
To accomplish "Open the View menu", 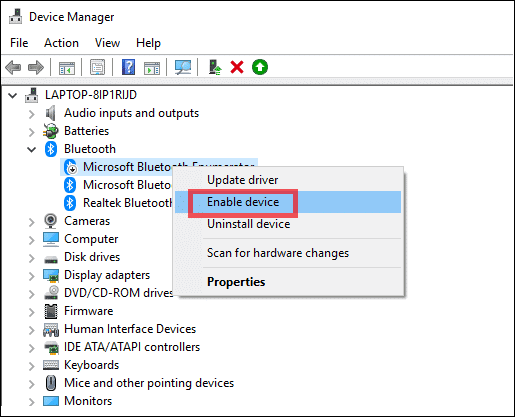I will [x=107, y=43].
